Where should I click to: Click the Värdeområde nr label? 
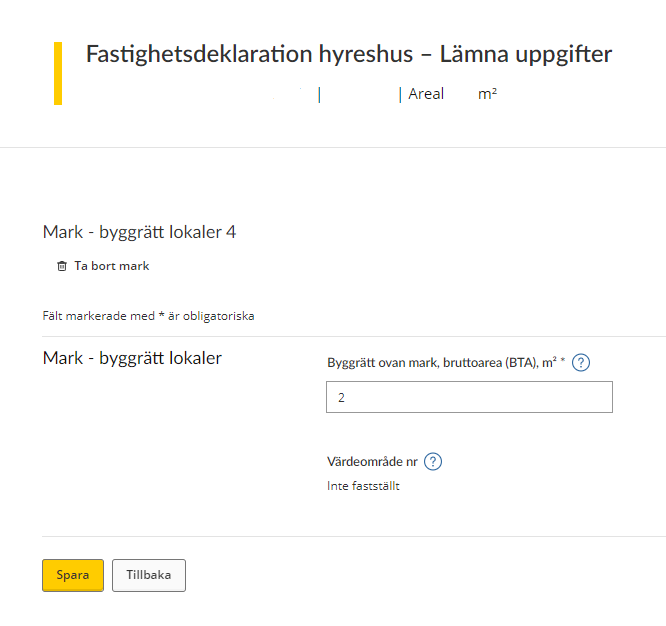[x=372, y=462]
